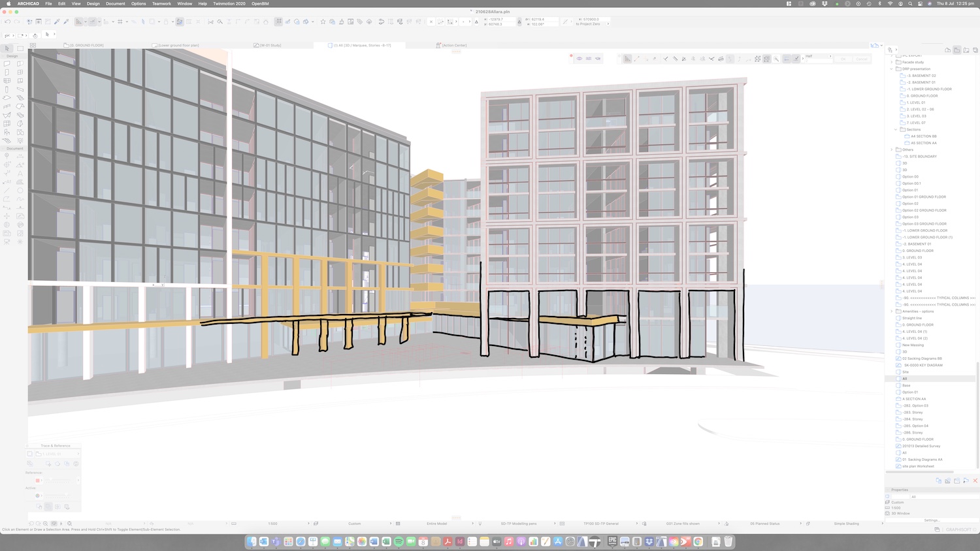Activate the Lamp tool in Design toolbox
The image size is (980, 551).
[x=20, y=140]
